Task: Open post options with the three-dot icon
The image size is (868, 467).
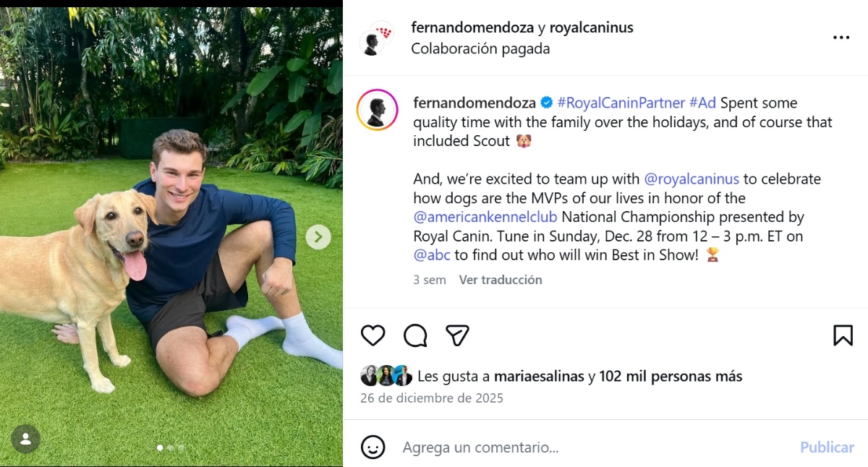Action: (841, 37)
